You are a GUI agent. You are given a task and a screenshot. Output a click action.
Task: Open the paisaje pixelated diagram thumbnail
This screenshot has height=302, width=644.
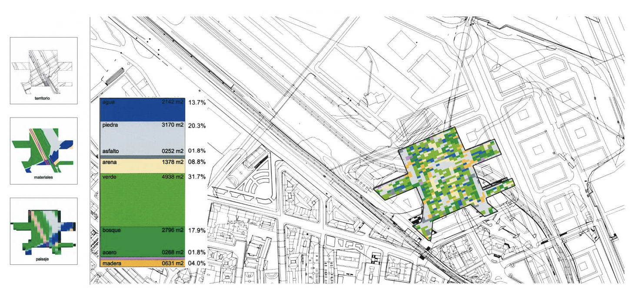tap(43, 231)
